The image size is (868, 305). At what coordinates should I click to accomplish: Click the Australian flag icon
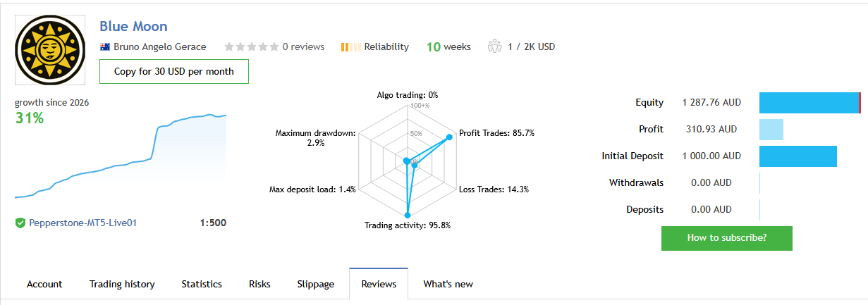tap(105, 47)
